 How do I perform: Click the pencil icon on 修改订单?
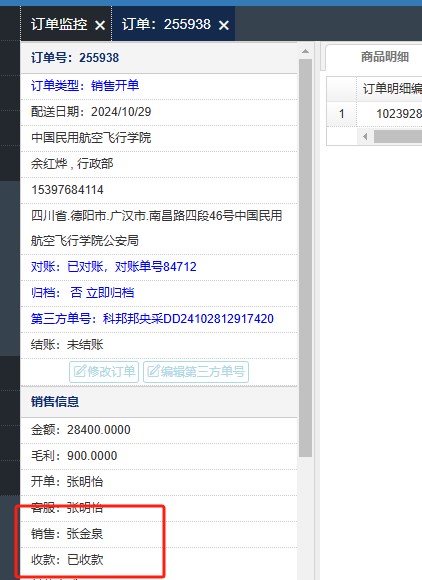click(80, 371)
